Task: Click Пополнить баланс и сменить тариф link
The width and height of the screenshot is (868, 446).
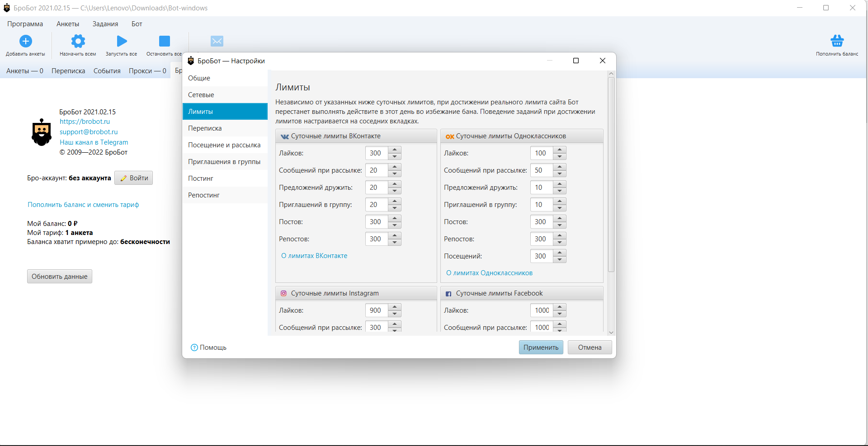Action: tap(83, 205)
